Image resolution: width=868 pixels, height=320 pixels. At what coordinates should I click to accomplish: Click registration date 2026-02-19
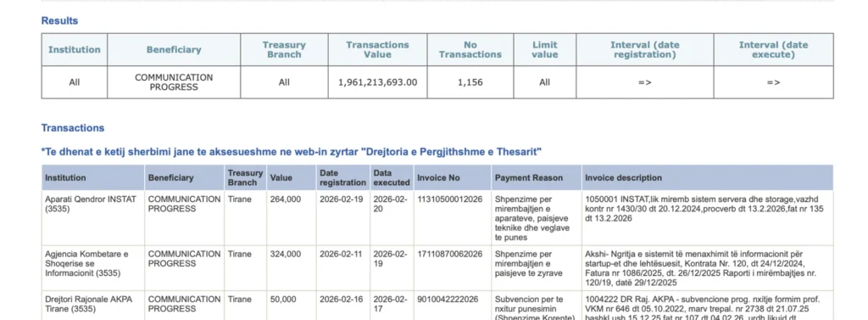click(x=342, y=199)
